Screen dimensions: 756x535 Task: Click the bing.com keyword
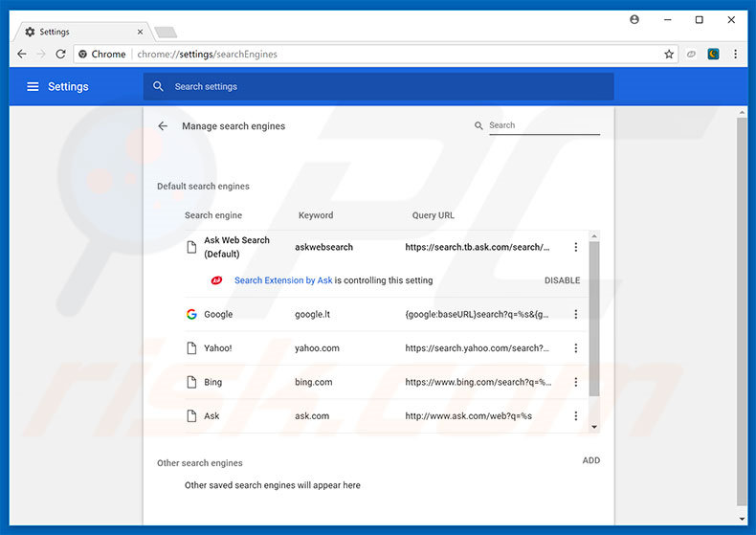[x=313, y=382]
